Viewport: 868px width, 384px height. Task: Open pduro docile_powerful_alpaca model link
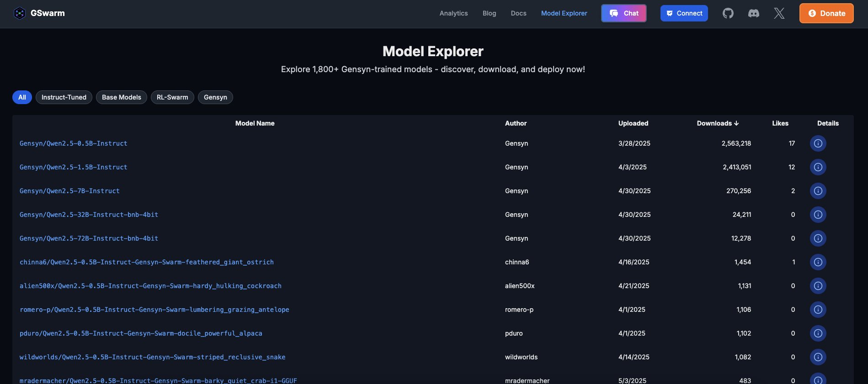click(141, 333)
